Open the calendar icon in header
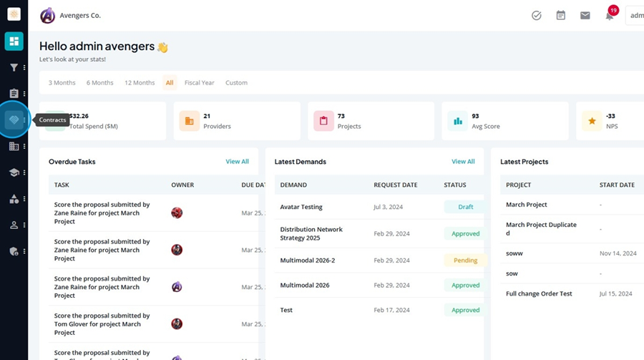This screenshot has width=644, height=360. click(x=560, y=16)
